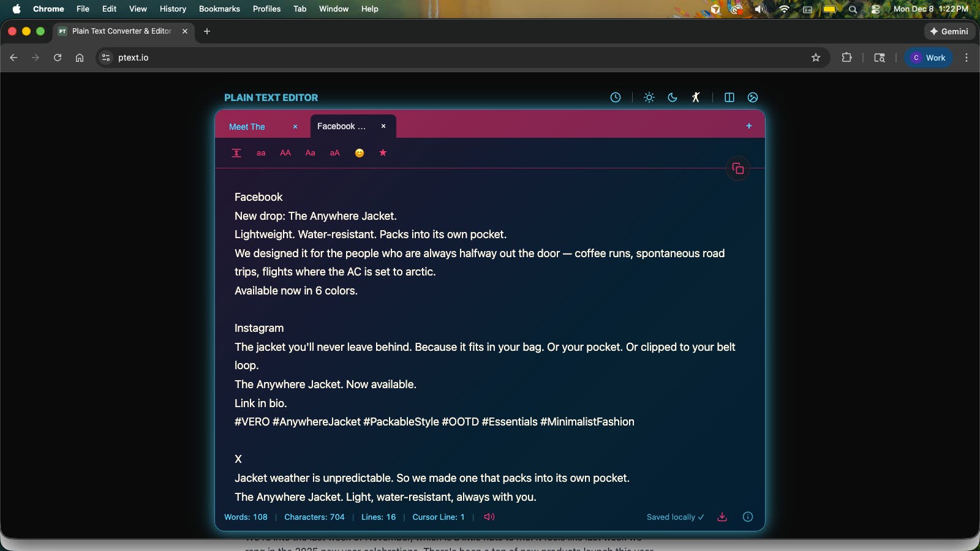Switch to the 'Meet The' tab
This screenshot has height=551, width=980.
247,127
